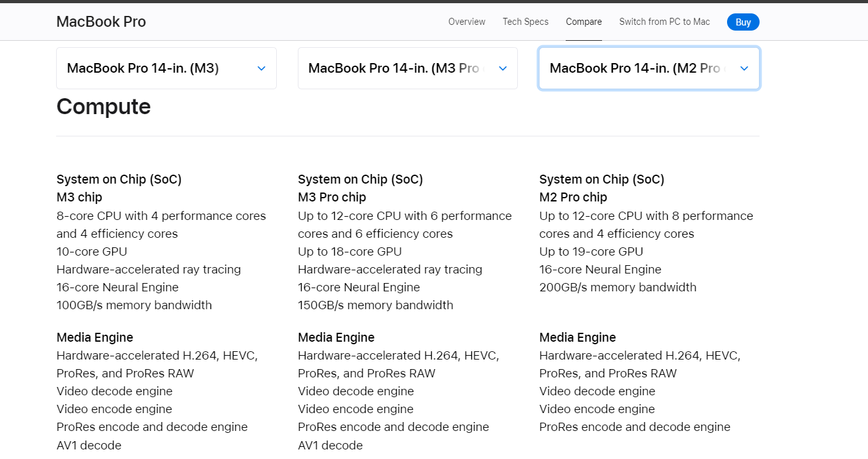Click 'ProRes encode and decode engine' in M3 column
The image size is (868, 459).
click(152, 426)
